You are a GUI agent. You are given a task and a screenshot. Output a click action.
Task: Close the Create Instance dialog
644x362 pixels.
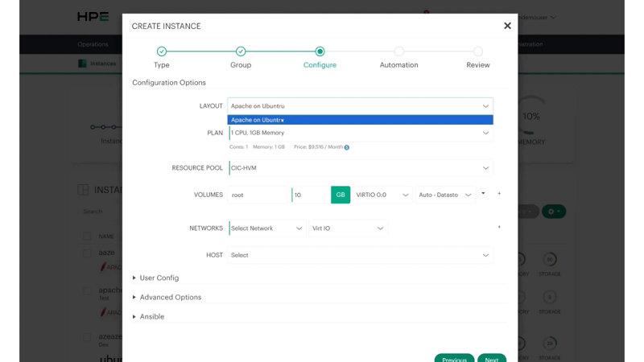pos(507,26)
